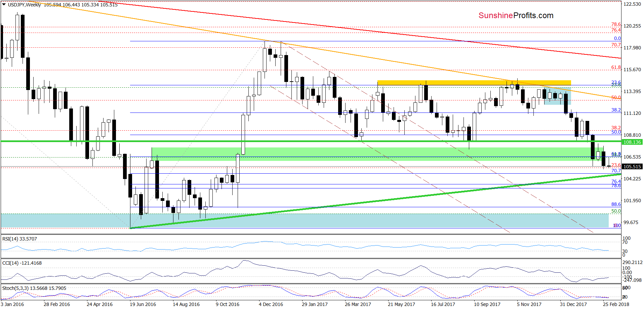The image size is (644, 309).
Task: Click the 14 Aug 2016 date label
Action: [x=186, y=304]
